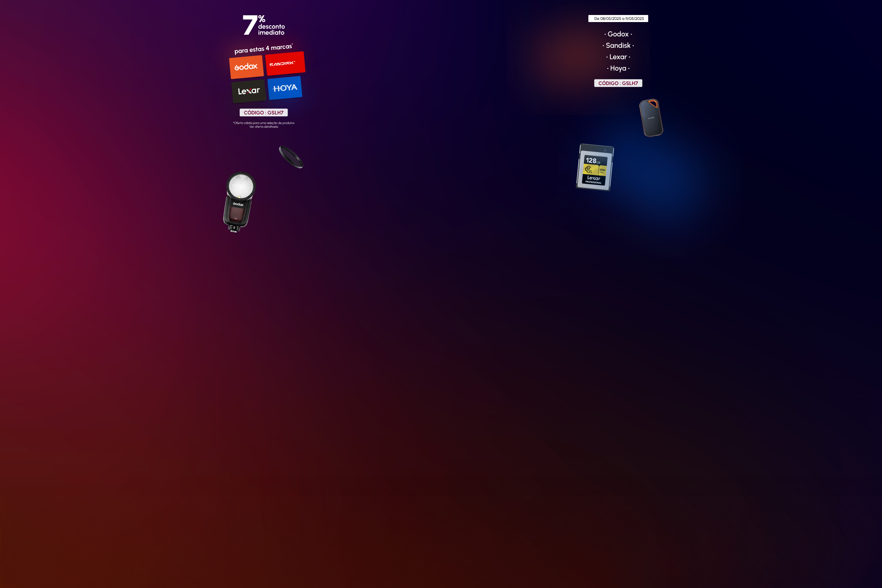
Task: Click the '· Godox ·' text in brand list
Action: [x=618, y=34]
